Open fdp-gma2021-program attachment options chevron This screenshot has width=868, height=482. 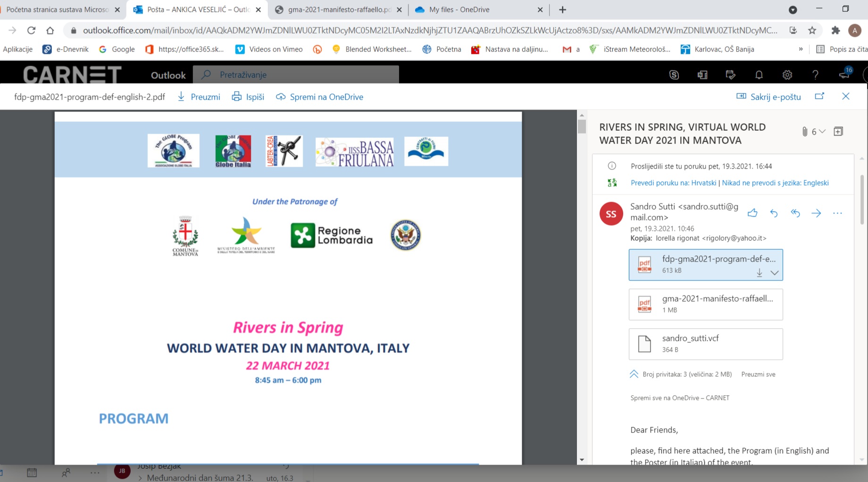pyautogui.click(x=775, y=273)
